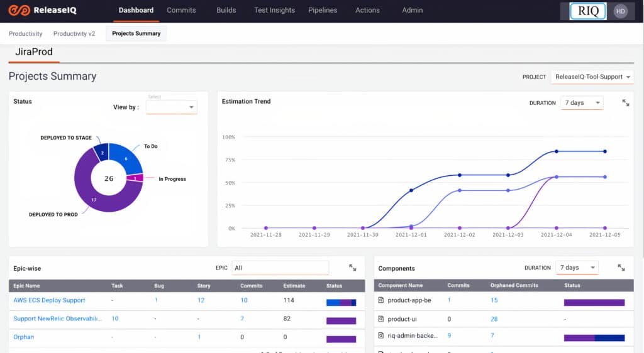Click the EPIC filter field showing All
Screen dimensions: 644x353
280,268
